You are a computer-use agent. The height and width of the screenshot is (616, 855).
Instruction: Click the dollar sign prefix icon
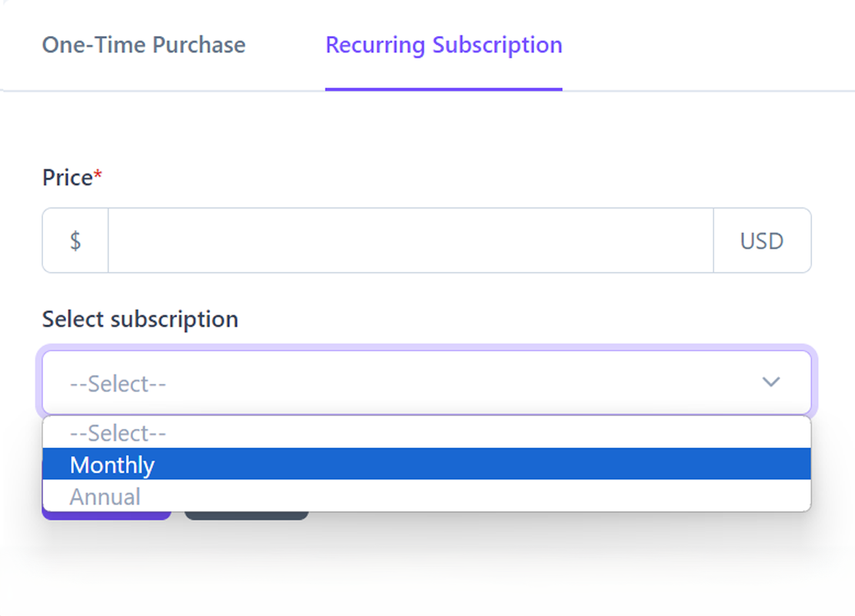(75, 241)
